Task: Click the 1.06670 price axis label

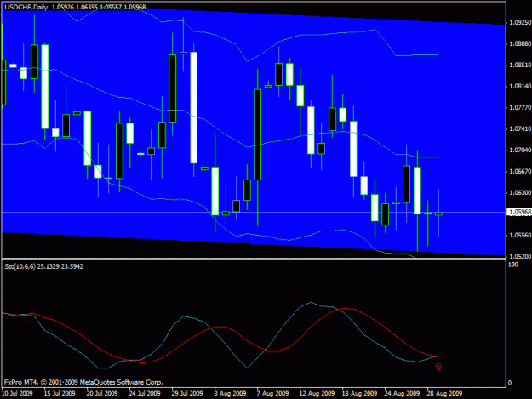Action: coord(520,171)
